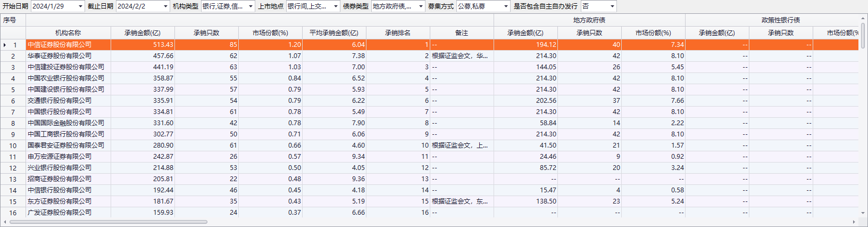Sort by the 承销排名 column header
This screenshot has width=868, height=227.
(x=398, y=33)
